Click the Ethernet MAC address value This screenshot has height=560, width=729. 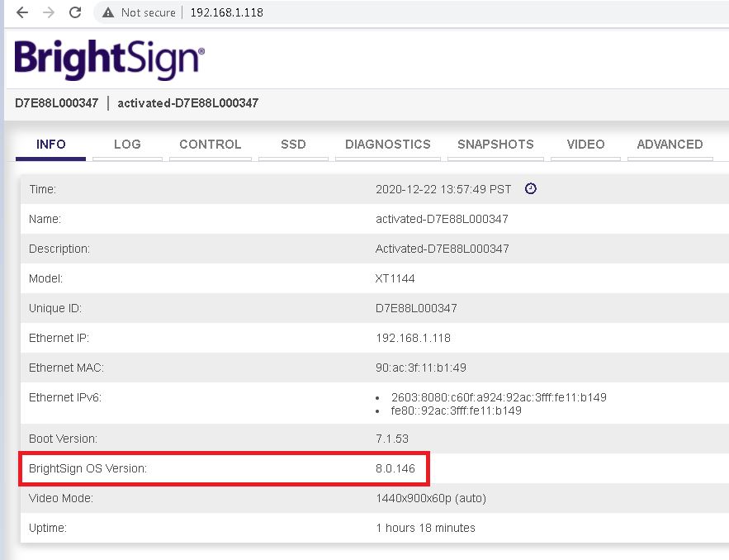pos(420,368)
